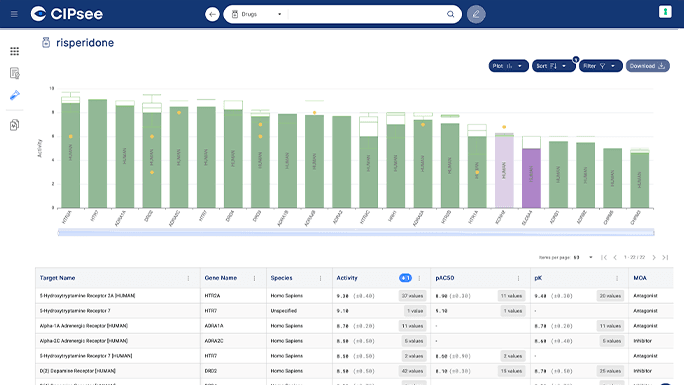Open Activity column options menu
The width and height of the screenshot is (684, 385).
pos(419,278)
